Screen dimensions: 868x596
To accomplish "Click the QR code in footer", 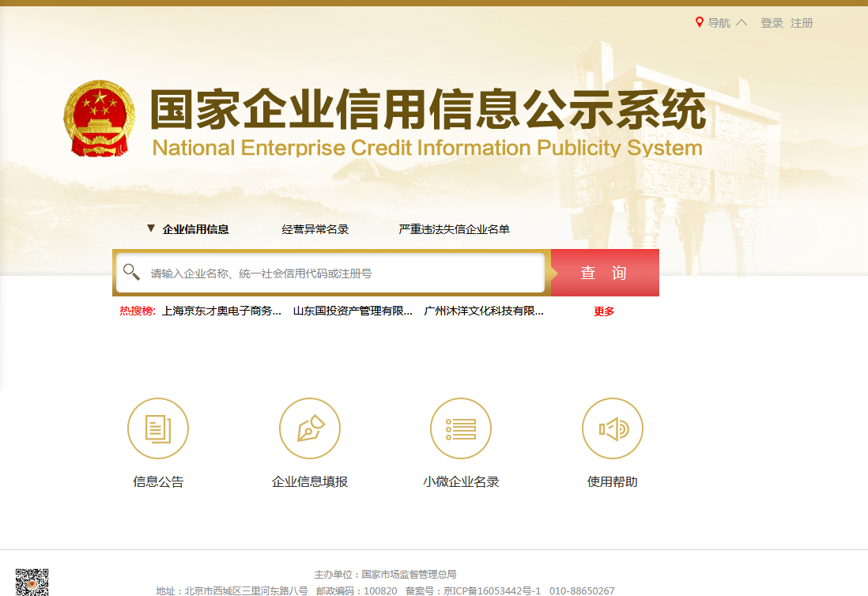I will pos(32,582).
